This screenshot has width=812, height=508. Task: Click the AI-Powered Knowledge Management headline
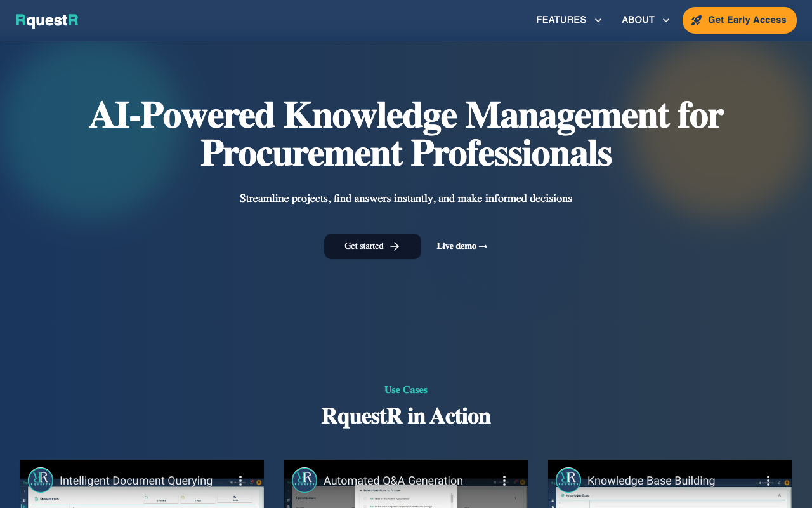406,134
